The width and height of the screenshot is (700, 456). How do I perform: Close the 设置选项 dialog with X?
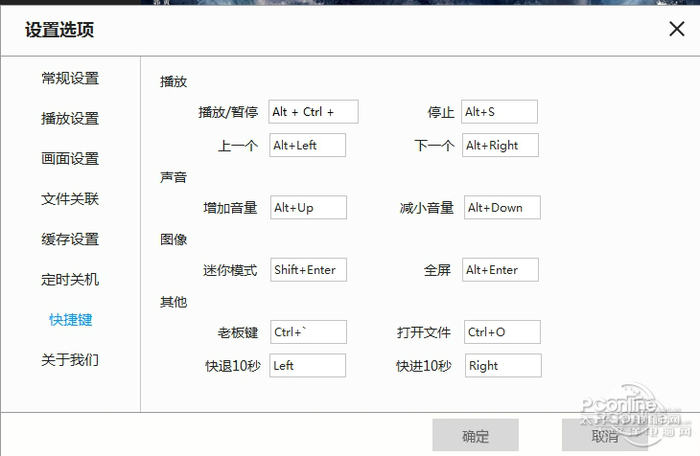pyautogui.click(x=677, y=29)
